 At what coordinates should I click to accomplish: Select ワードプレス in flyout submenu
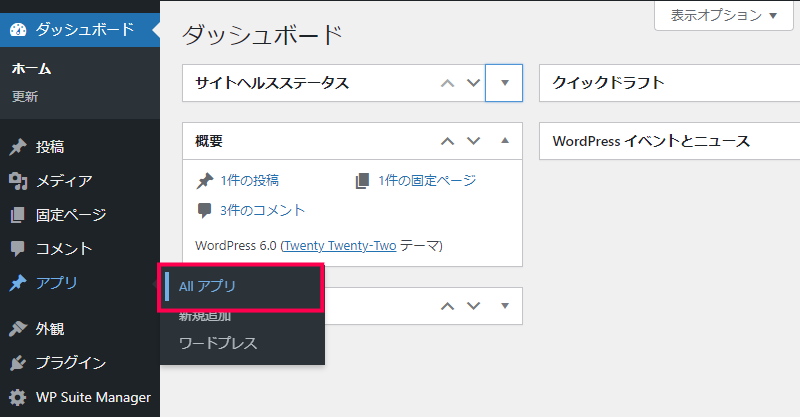[x=218, y=343]
